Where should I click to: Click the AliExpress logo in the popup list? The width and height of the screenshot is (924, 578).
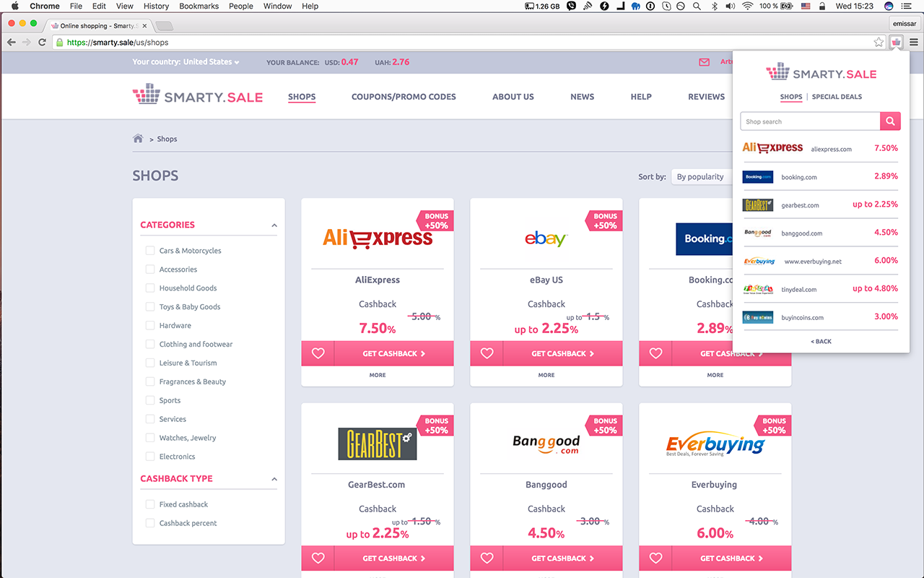(772, 147)
